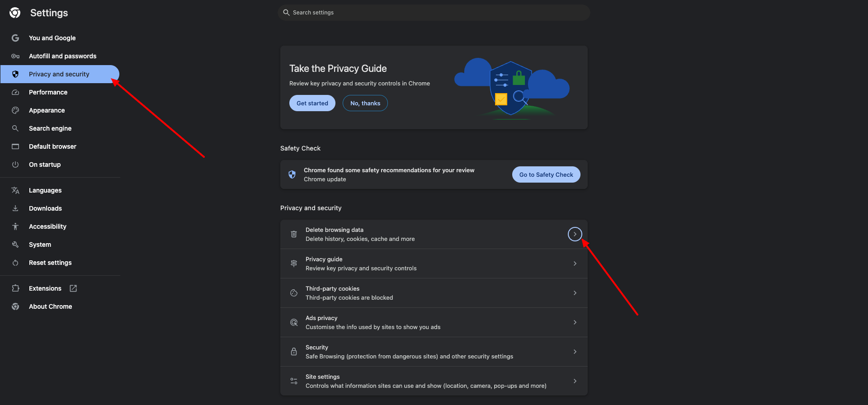This screenshot has height=405, width=868.
Task: Click the person icon for Accessibility
Action: tap(15, 226)
